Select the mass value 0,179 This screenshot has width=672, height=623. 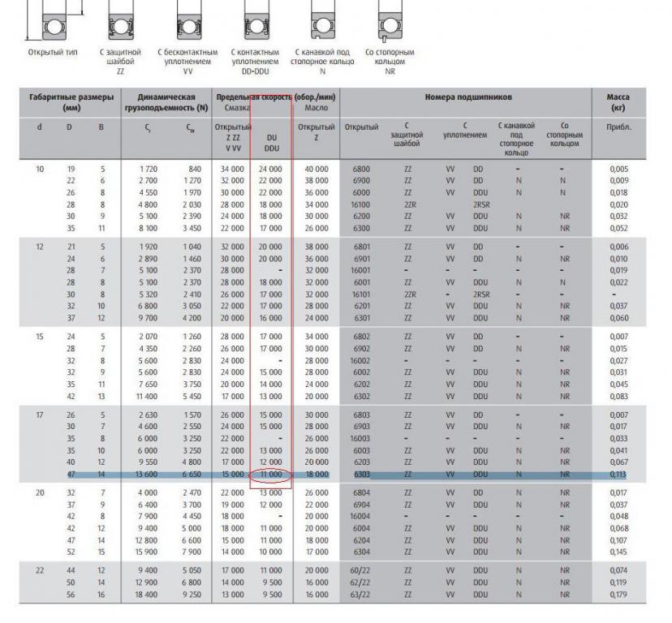click(619, 595)
